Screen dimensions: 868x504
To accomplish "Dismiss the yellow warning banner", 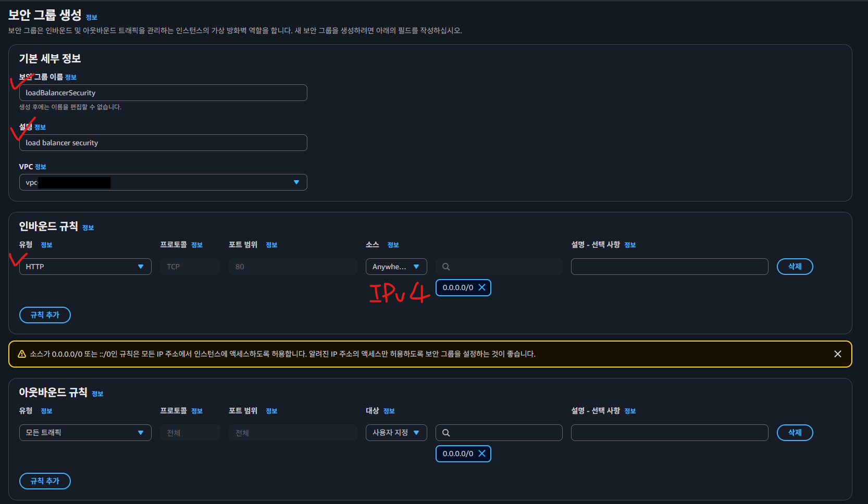I will [837, 354].
